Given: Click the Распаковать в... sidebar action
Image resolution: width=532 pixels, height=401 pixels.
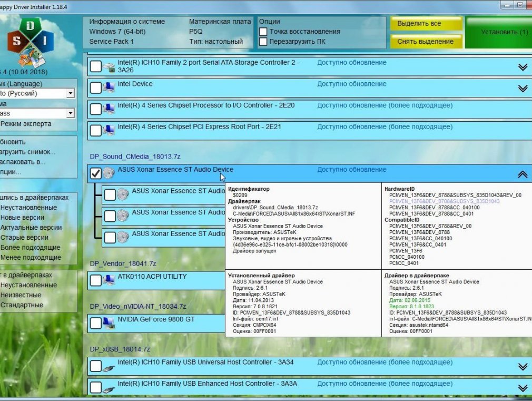Looking at the screenshot, I should (23, 162).
